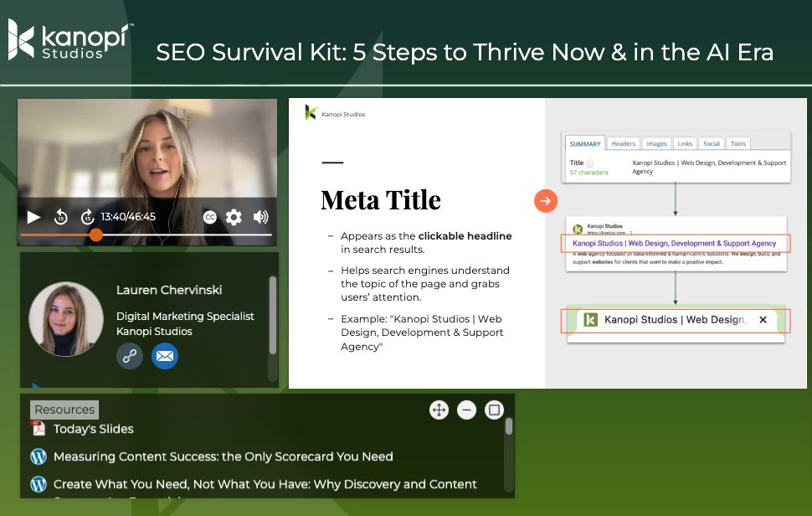Click the Meta Title slide heading
Viewport: 812px width, 516px height.
(x=381, y=200)
